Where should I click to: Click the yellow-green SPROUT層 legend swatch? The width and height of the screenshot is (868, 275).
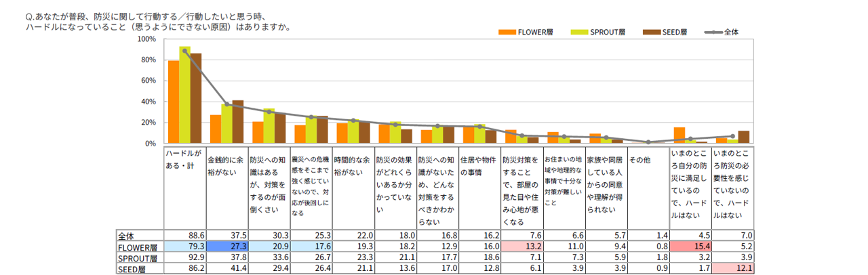(578, 32)
